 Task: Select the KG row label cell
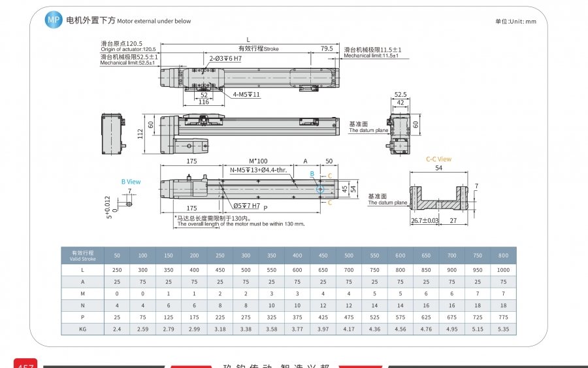tap(83, 329)
